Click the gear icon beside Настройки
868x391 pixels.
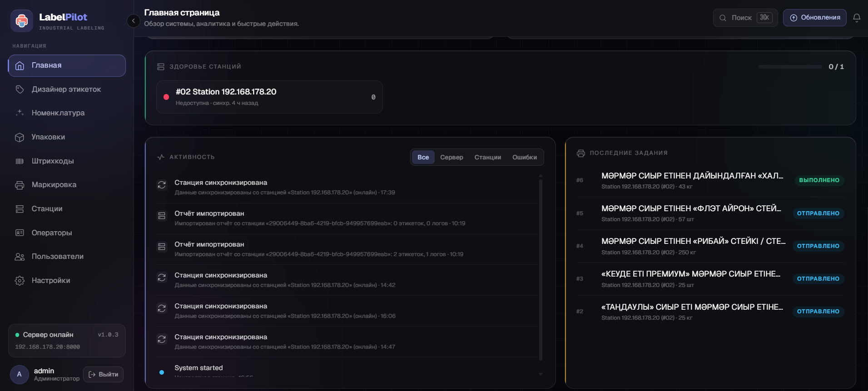pos(20,281)
